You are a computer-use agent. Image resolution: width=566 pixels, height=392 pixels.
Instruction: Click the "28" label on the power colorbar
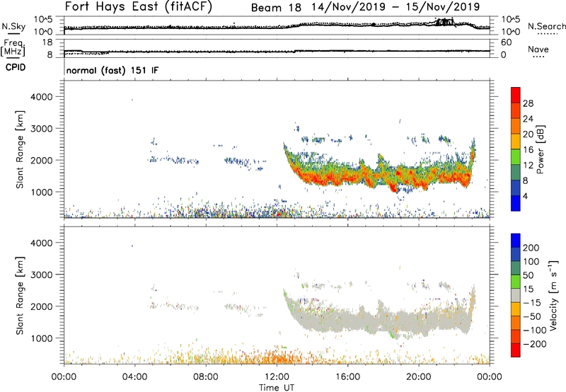528,103
